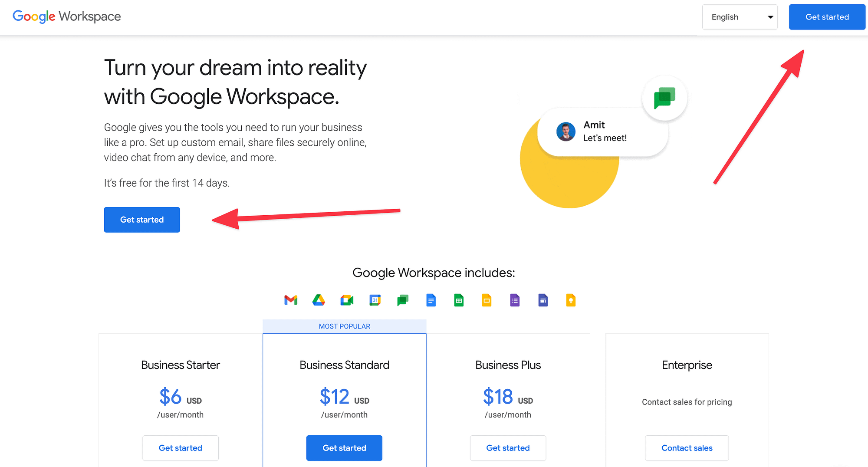Image resolution: width=868 pixels, height=467 pixels.
Task: Click the Business Plus heading
Action: tap(508, 365)
